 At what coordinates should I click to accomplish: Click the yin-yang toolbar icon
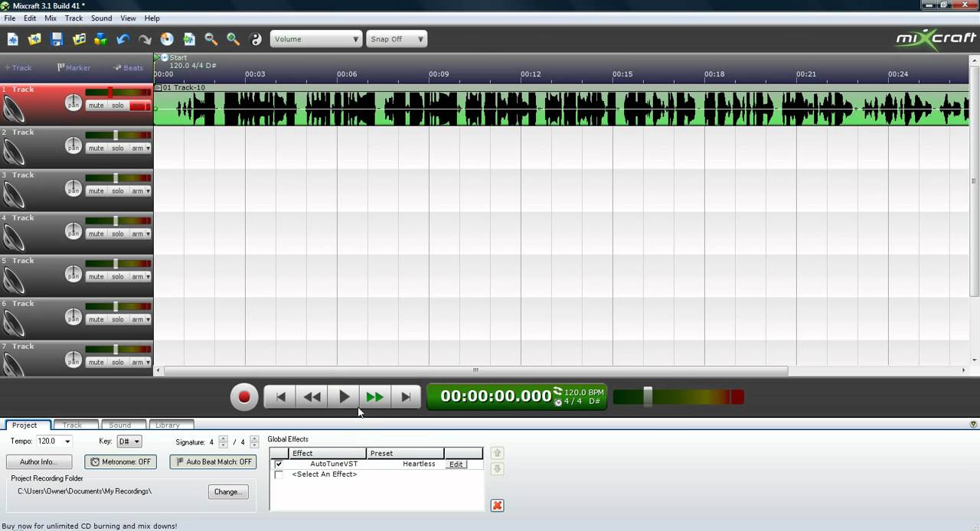pyautogui.click(x=256, y=39)
